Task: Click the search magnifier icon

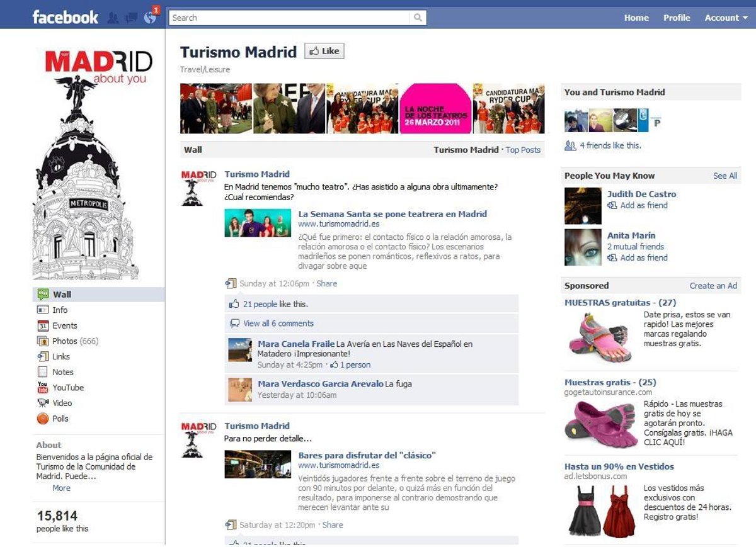Action: pos(418,18)
